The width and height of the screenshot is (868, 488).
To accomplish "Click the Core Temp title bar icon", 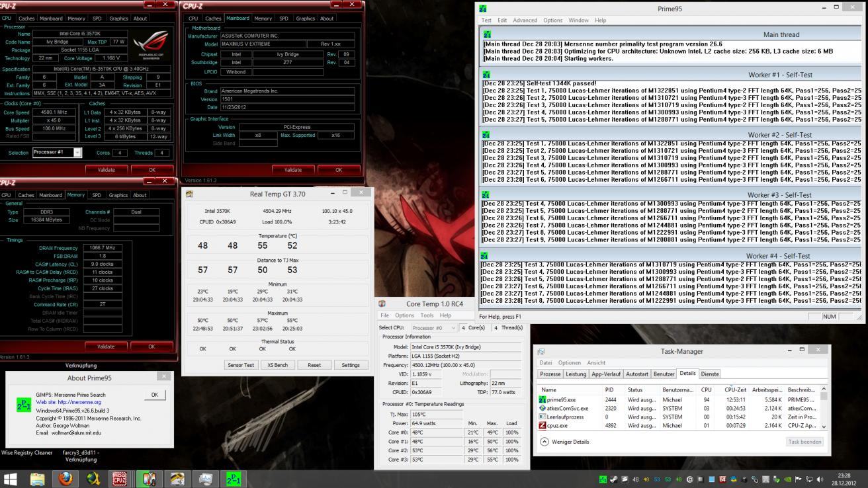I will tap(382, 304).
